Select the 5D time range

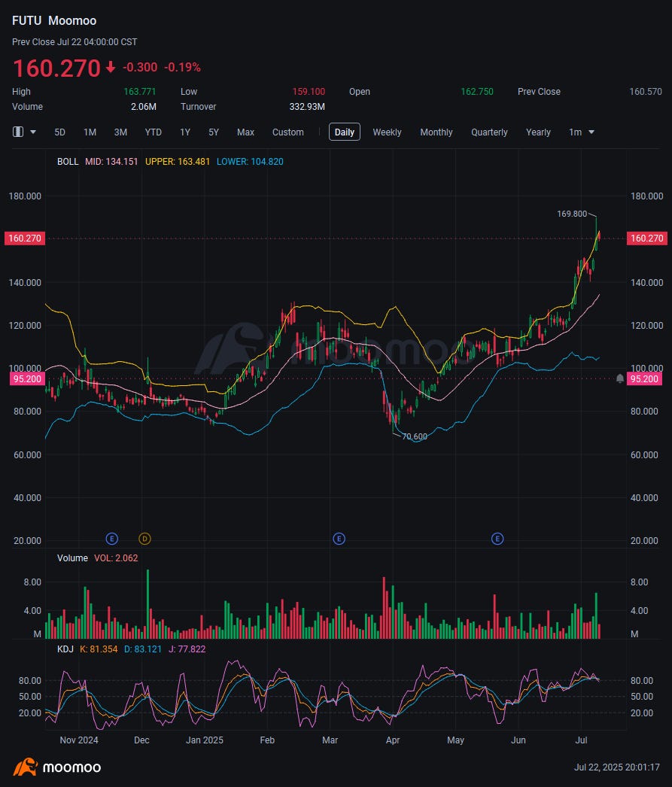[59, 132]
